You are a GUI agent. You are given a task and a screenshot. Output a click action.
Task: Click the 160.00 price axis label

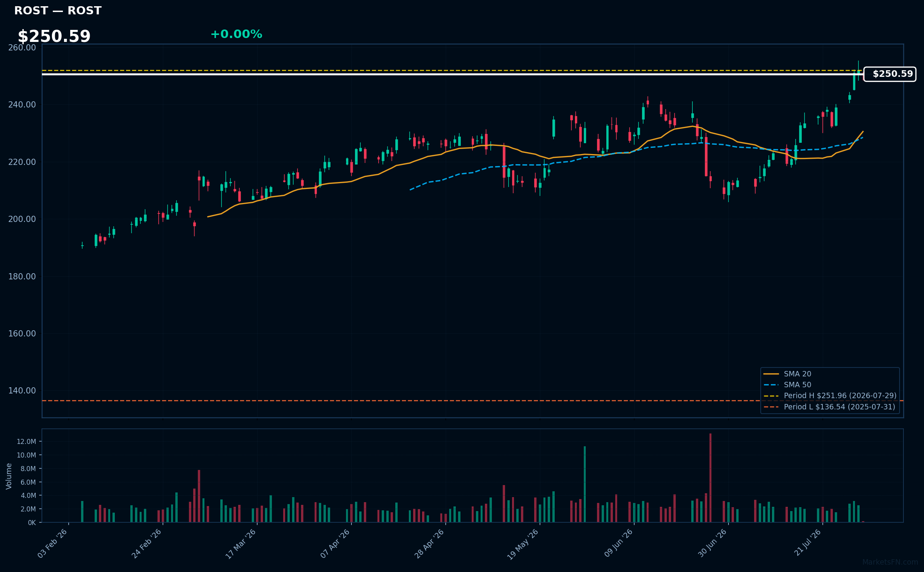tap(22, 334)
